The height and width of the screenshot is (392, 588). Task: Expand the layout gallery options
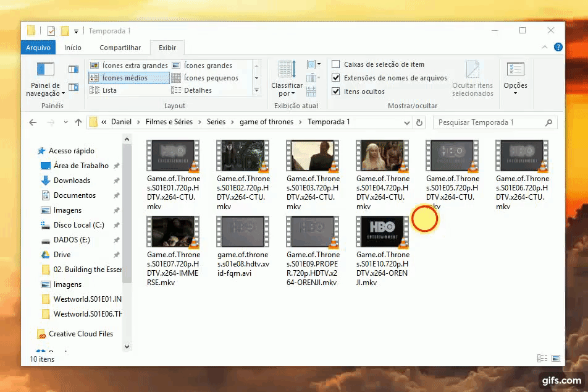pos(256,90)
